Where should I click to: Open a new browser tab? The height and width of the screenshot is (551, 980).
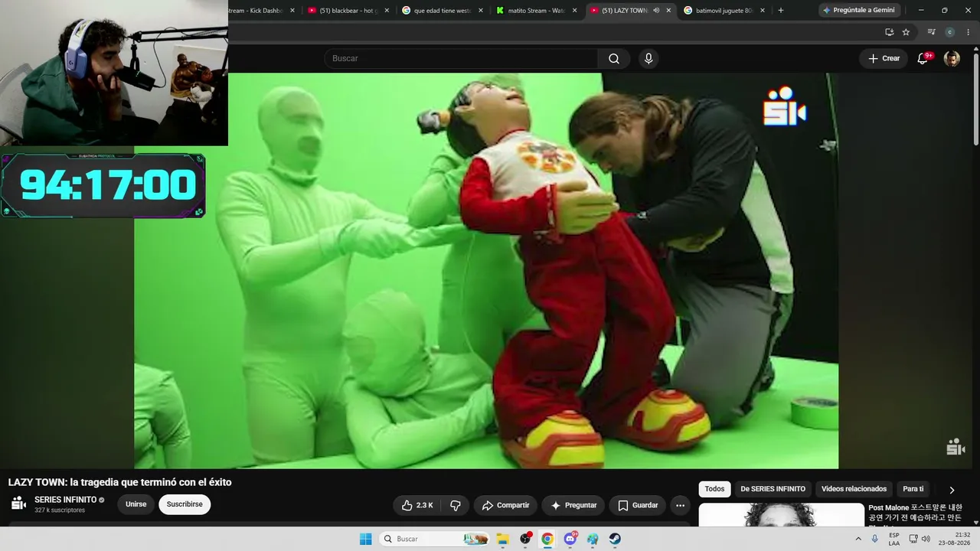tap(781, 11)
